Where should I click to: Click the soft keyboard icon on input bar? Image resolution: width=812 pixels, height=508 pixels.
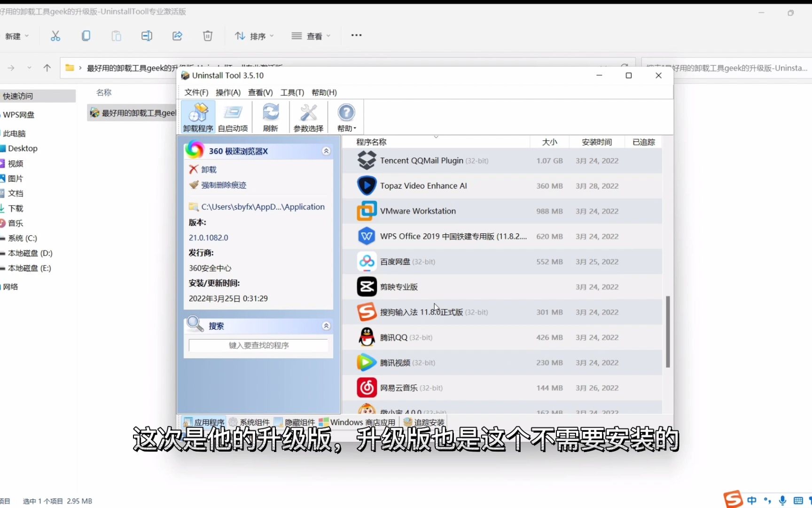[798, 500]
